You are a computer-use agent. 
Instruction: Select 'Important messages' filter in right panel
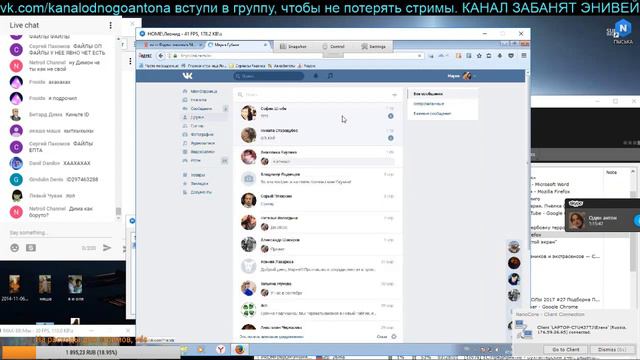point(443,113)
